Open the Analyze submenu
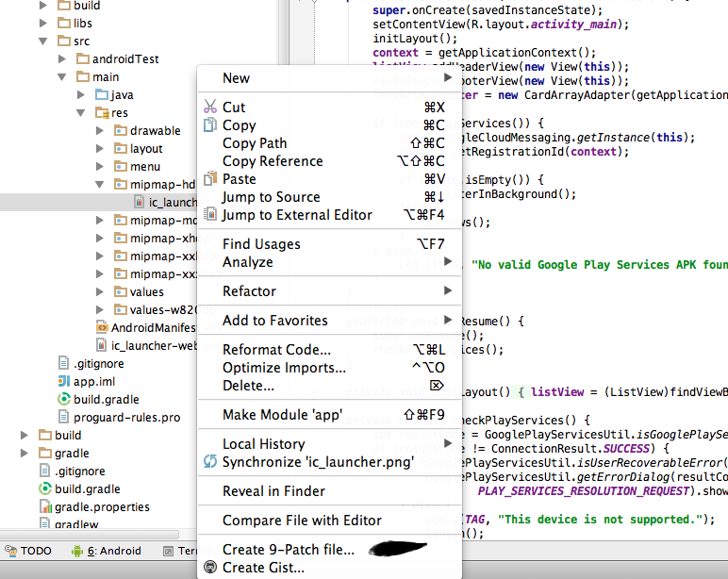 click(x=330, y=262)
